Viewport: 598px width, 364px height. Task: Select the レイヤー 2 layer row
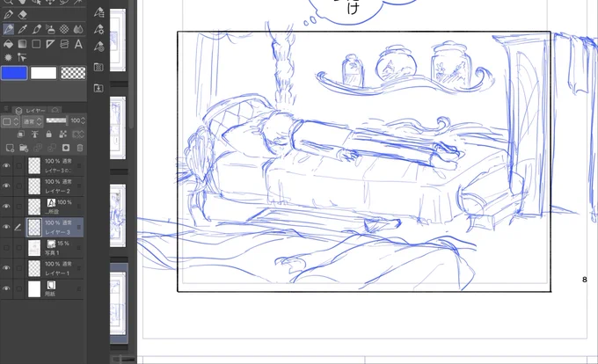(x=55, y=186)
